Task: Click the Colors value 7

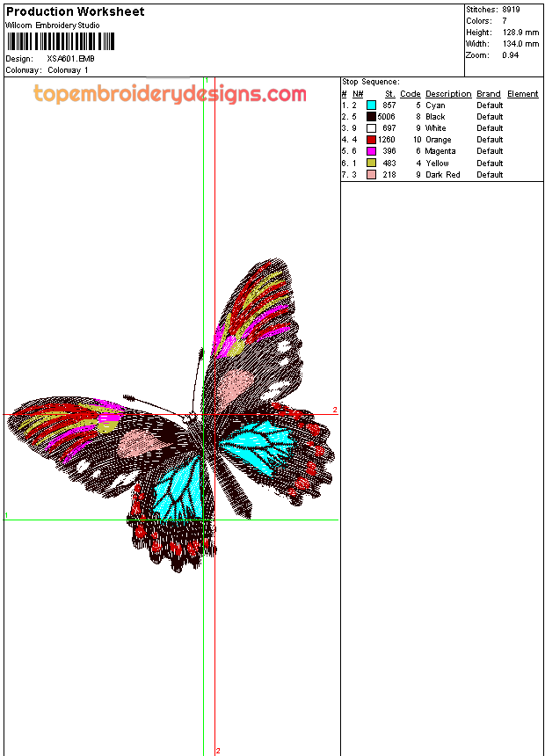Action: tap(505, 21)
